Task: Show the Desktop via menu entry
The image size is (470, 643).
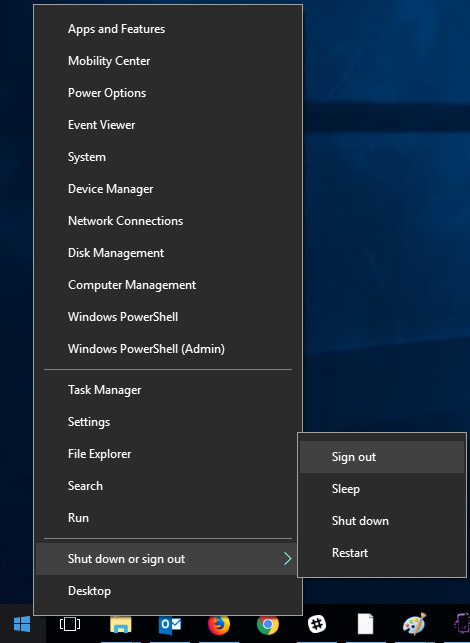Action: click(x=168, y=591)
